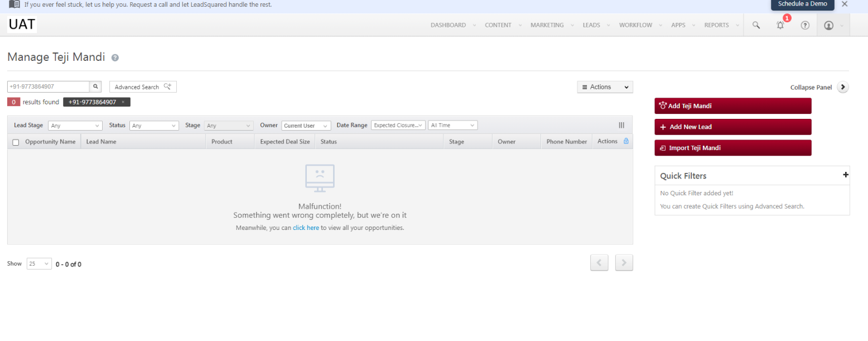
Task: Click the Phone Number column header
Action: point(567,142)
